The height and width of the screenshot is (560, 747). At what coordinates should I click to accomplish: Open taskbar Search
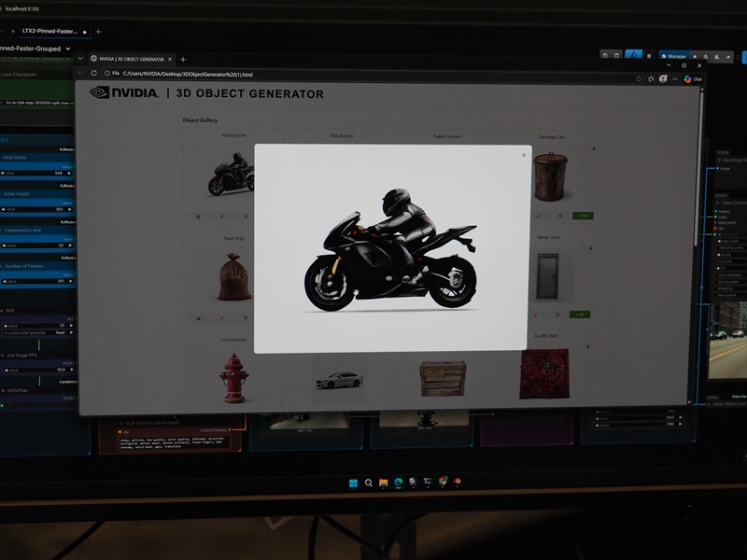pyautogui.click(x=369, y=483)
